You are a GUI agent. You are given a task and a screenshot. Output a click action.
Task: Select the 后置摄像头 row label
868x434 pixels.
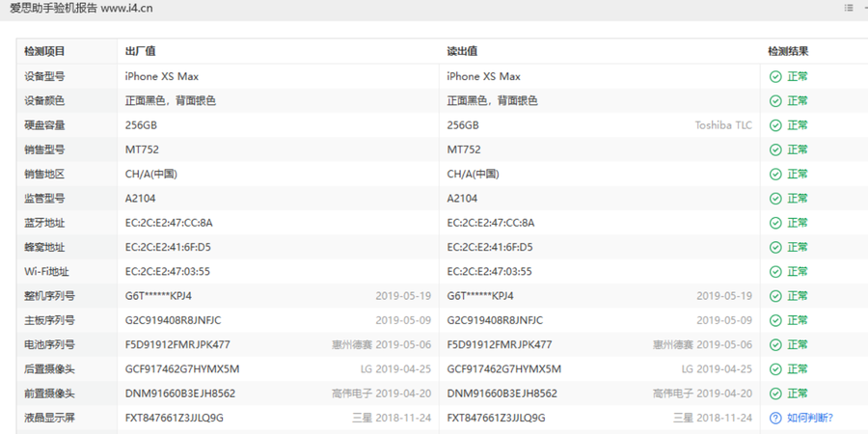(49, 368)
